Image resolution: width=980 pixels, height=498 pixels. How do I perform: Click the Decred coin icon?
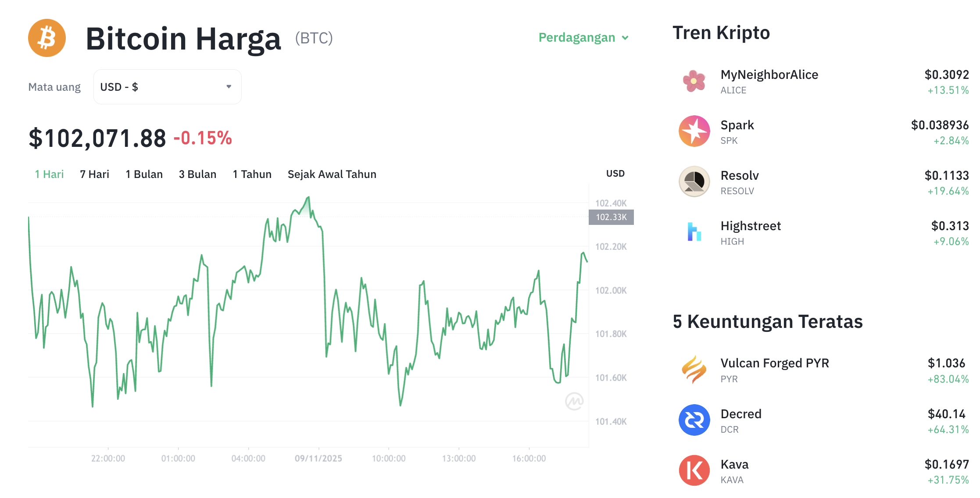pos(694,420)
